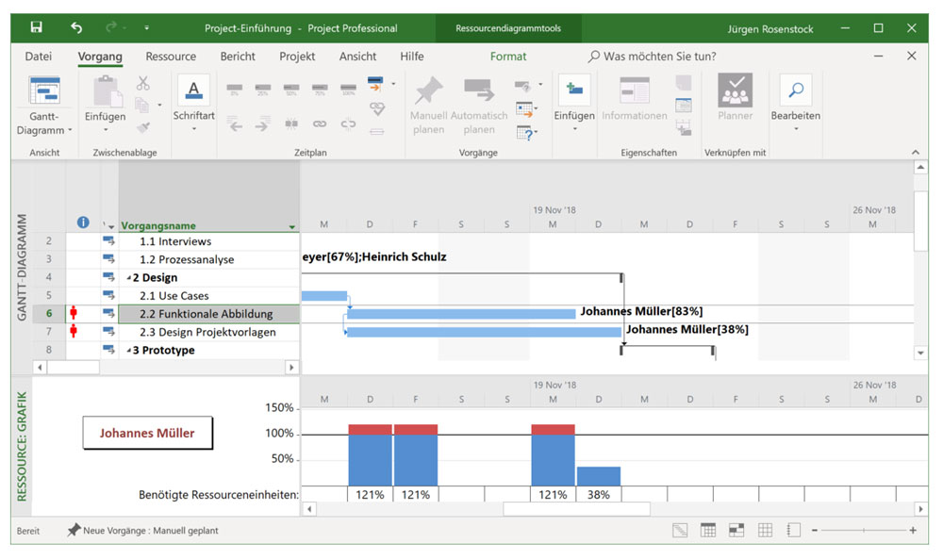Open the Hilfe tab
Image resolution: width=943 pixels, height=560 pixels.
click(x=412, y=56)
